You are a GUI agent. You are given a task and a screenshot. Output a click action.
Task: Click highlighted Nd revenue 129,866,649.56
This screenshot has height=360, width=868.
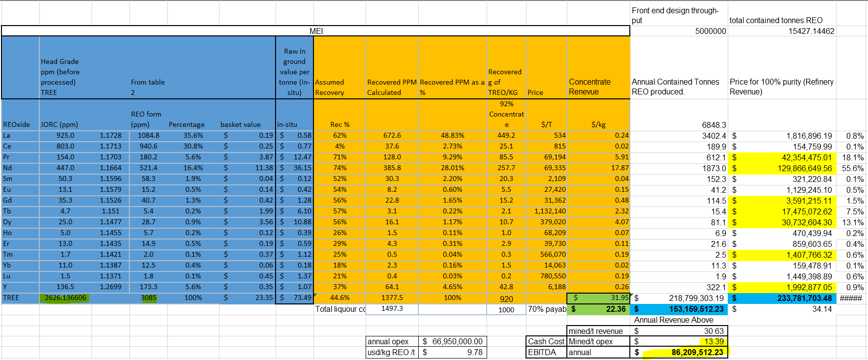(782, 168)
